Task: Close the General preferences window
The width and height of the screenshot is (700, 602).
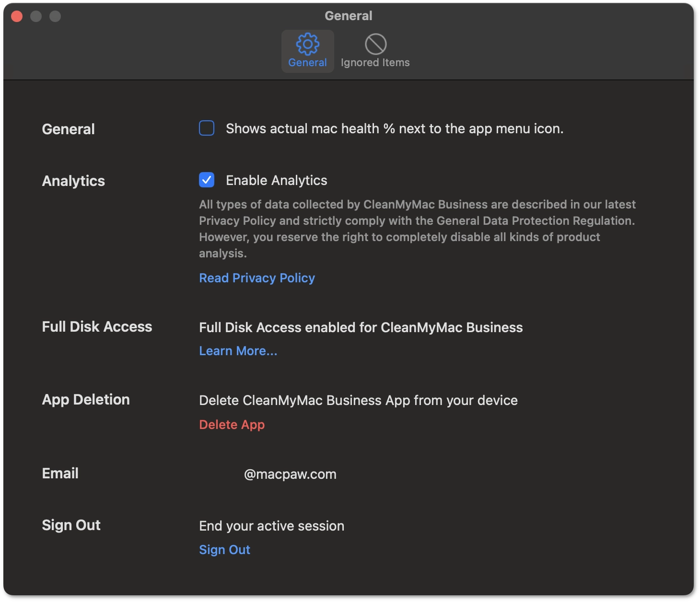Action: click(x=17, y=16)
